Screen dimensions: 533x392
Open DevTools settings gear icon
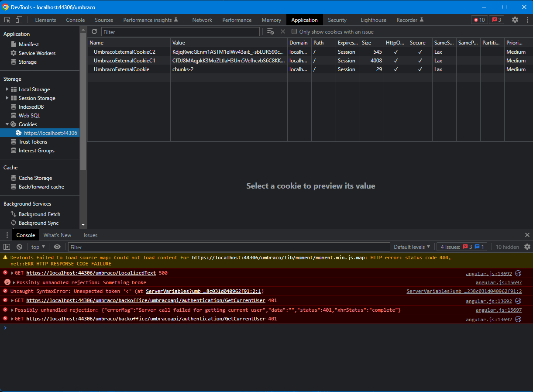(515, 20)
